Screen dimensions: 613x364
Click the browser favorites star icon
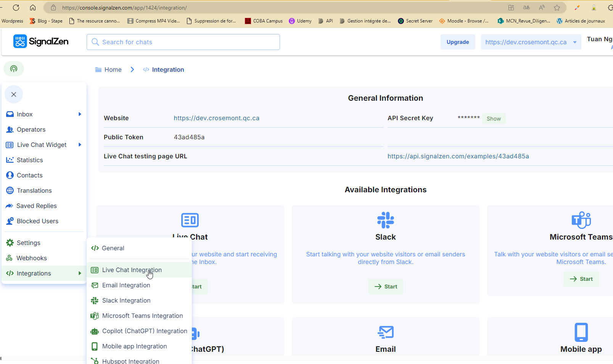coord(557,8)
